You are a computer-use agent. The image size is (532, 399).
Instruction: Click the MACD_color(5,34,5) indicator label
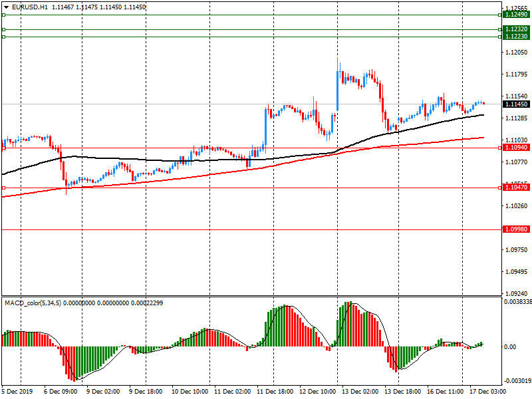point(33,303)
